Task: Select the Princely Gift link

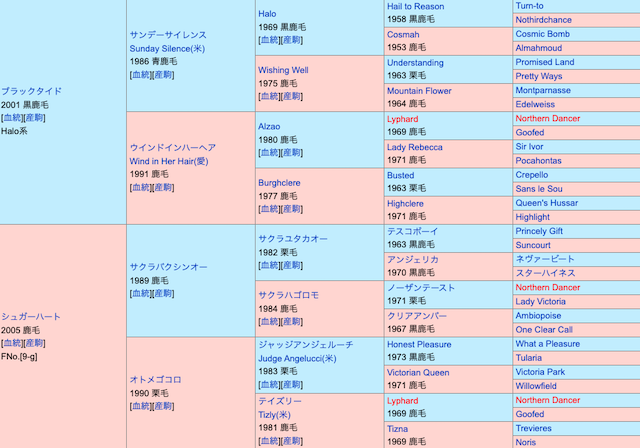Action: coord(539,231)
